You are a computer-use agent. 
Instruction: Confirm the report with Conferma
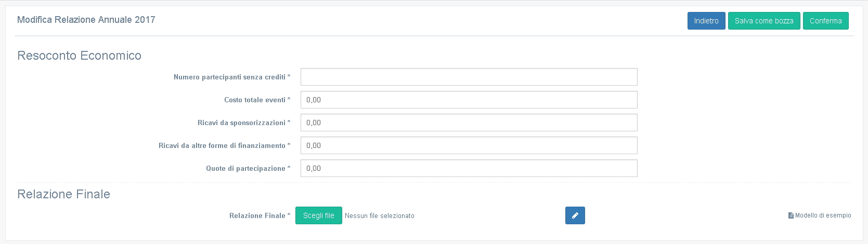[x=825, y=21]
